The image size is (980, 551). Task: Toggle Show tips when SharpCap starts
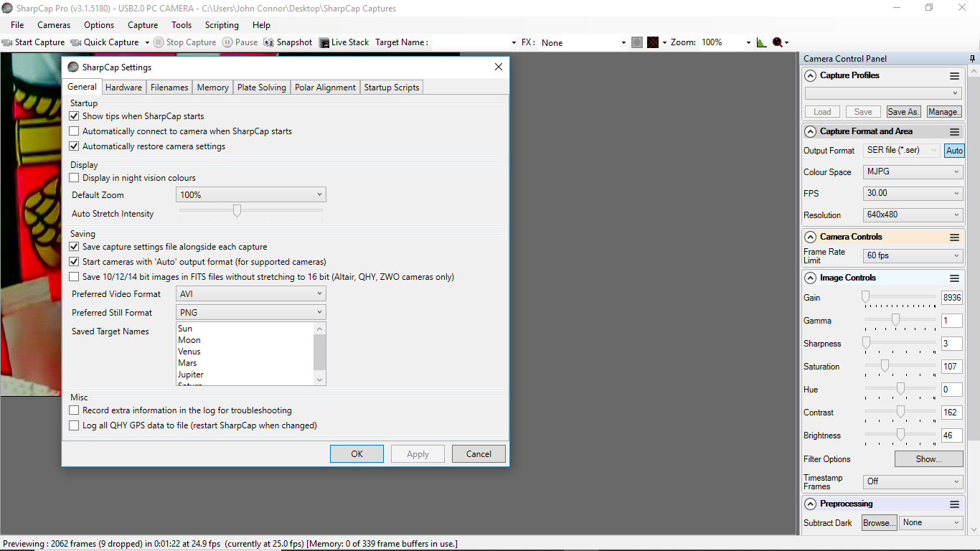click(x=74, y=116)
